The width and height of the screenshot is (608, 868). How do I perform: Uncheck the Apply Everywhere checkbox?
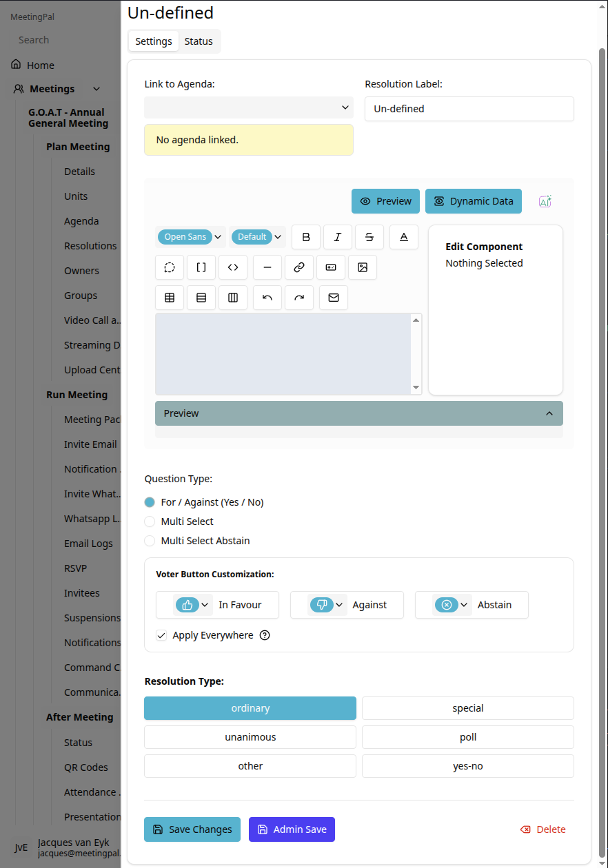tap(161, 635)
